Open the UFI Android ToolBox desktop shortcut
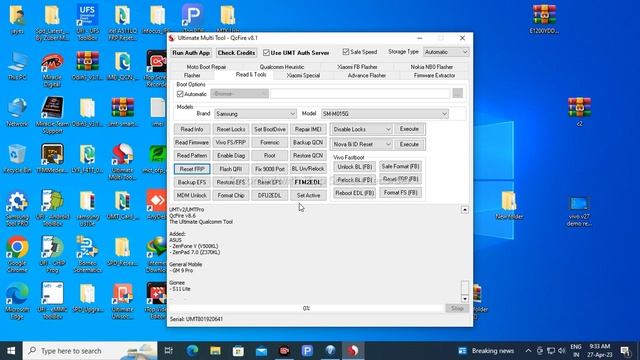Viewport: 640px width, 360px height. [x=52, y=209]
